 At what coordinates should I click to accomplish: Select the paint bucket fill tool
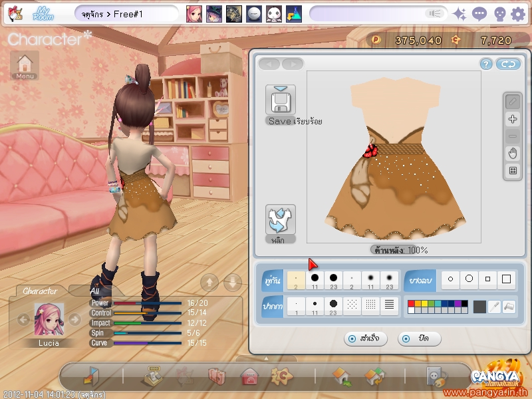[509, 307]
